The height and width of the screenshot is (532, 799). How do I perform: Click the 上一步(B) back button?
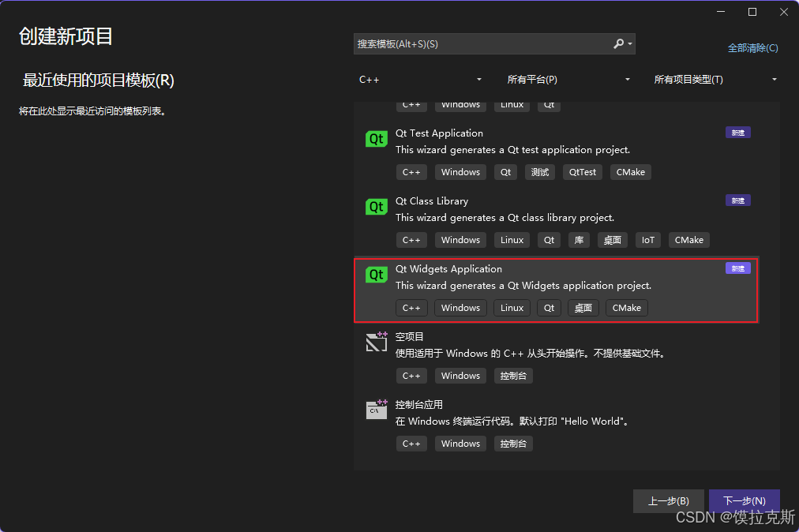pos(669,501)
